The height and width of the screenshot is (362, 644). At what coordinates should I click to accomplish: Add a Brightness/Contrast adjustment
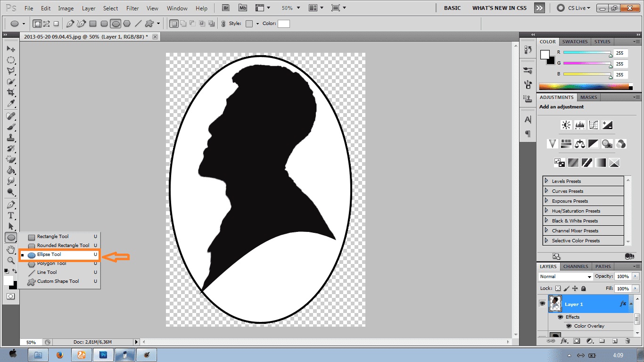pyautogui.click(x=566, y=125)
